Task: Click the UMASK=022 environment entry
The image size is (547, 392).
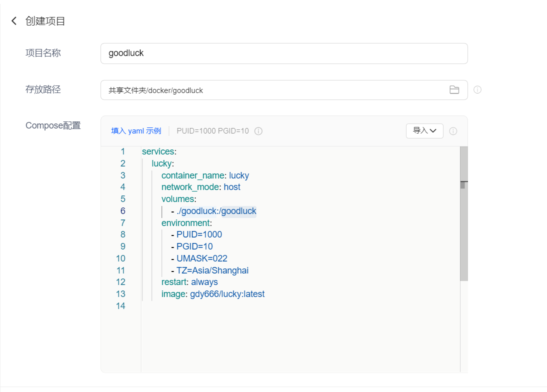Action: click(201, 258)
